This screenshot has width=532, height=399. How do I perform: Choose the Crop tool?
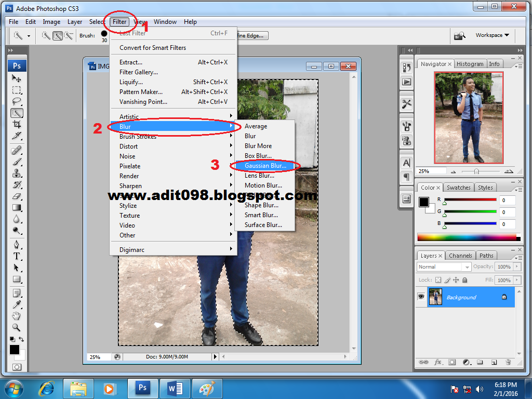coord(16,124)
